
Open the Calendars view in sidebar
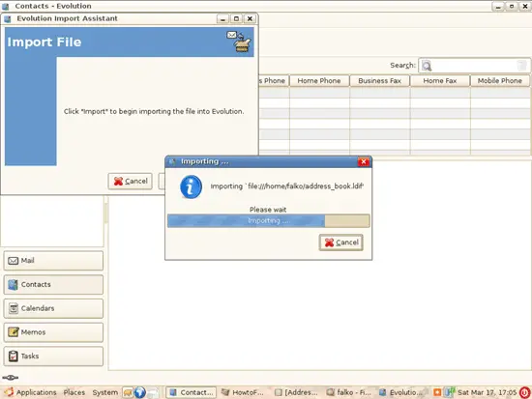[x=53, y=308]
